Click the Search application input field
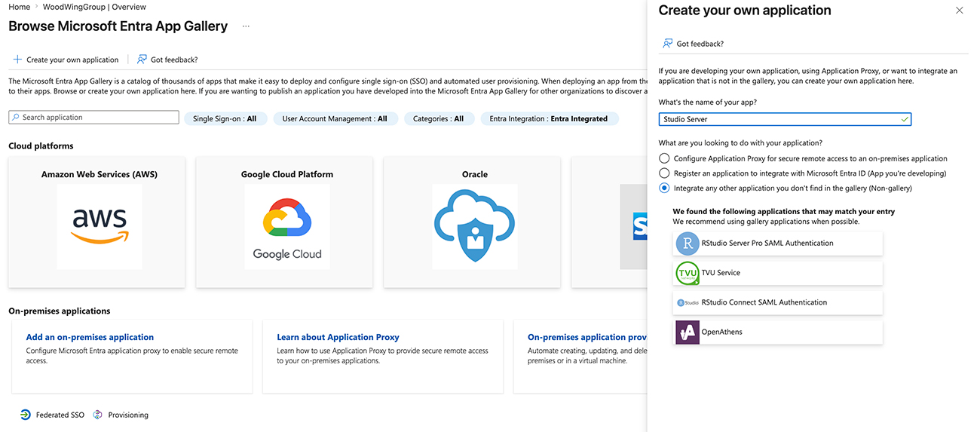Image resolution: width=980 pixels, height=432 pixels. coord(94,118)
